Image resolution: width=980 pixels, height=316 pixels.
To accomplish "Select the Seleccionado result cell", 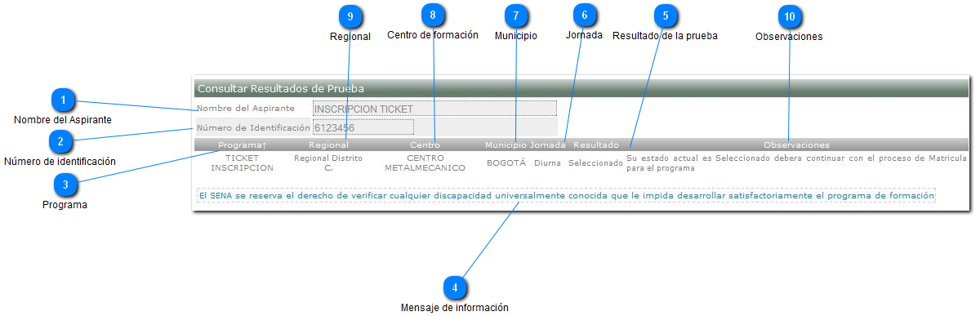I will pos(596,162).
